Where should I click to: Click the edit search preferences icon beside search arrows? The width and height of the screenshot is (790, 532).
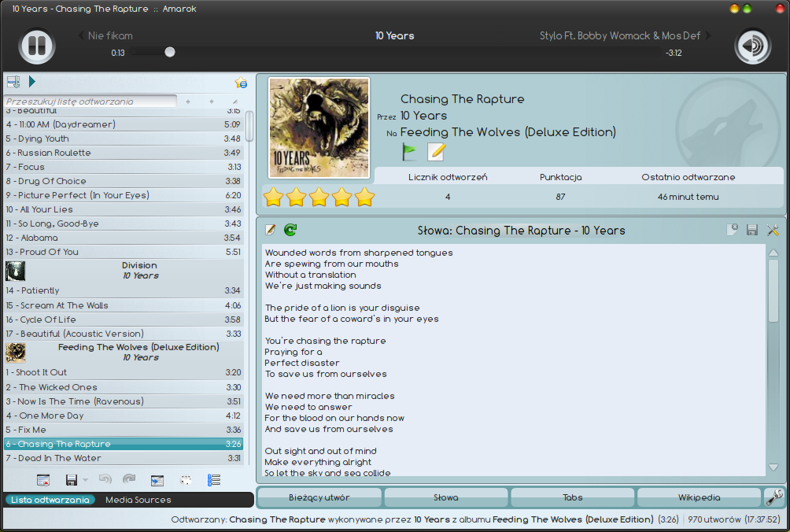coord(234,102)
